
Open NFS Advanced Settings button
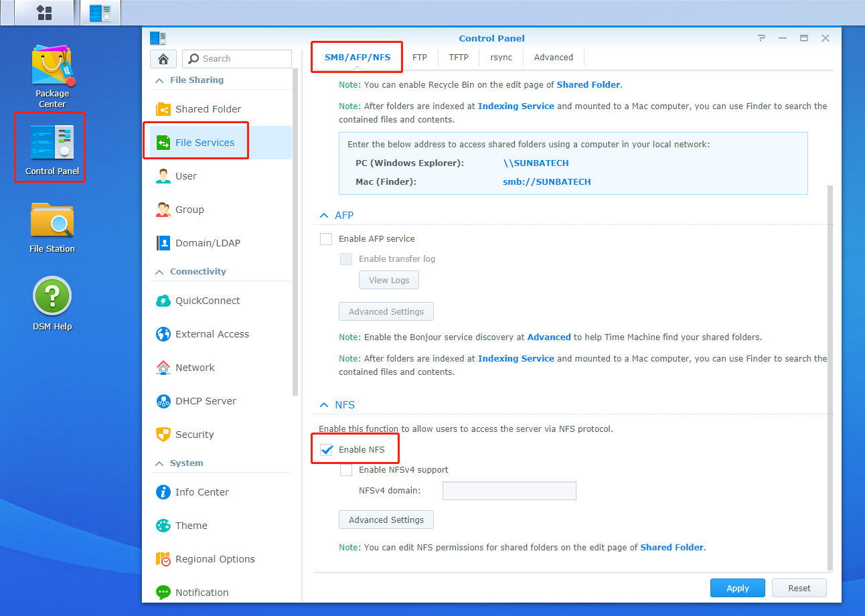click(386, 520)
